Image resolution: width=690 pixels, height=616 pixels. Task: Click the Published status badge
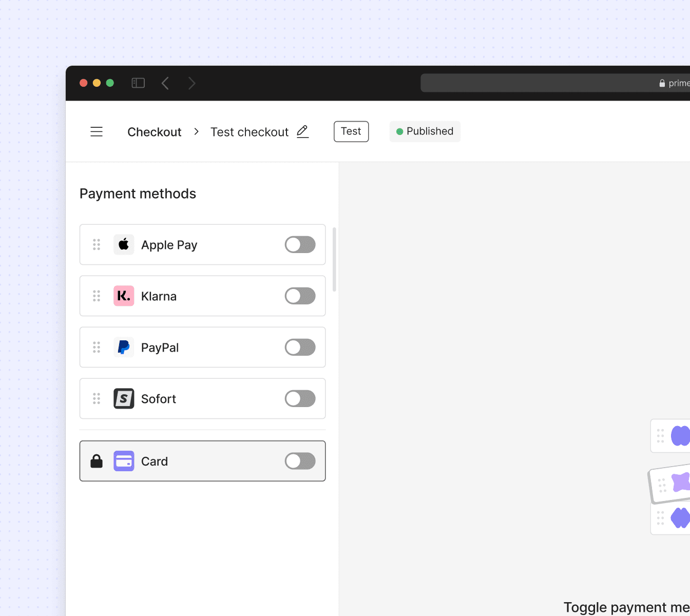(x=425, y=131)
